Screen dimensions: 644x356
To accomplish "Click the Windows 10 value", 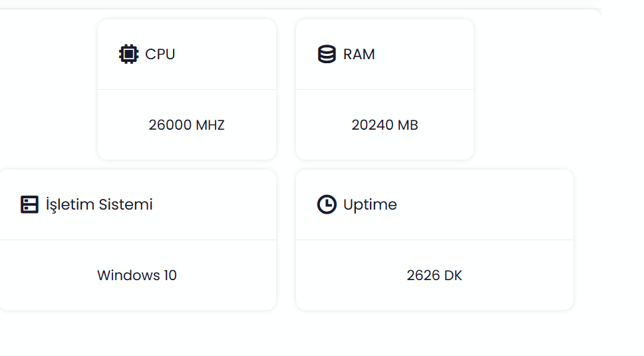I will point(137,275).
